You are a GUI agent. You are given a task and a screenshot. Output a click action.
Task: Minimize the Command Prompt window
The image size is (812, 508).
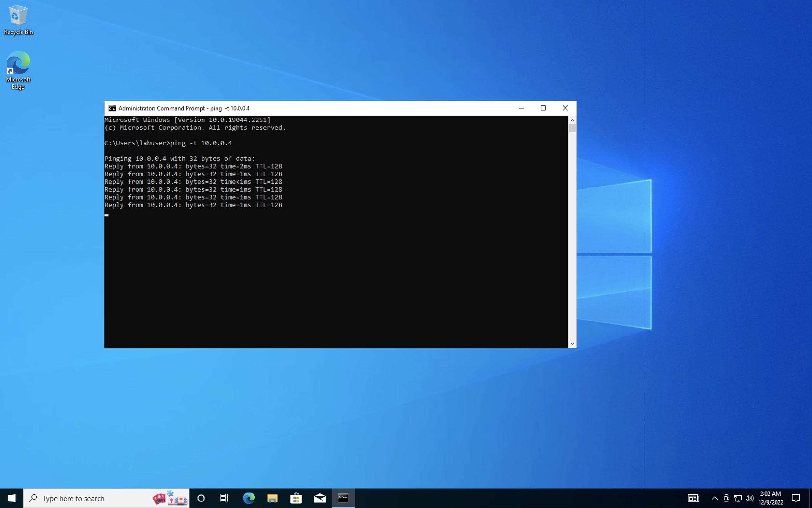[x=522, y=108]
